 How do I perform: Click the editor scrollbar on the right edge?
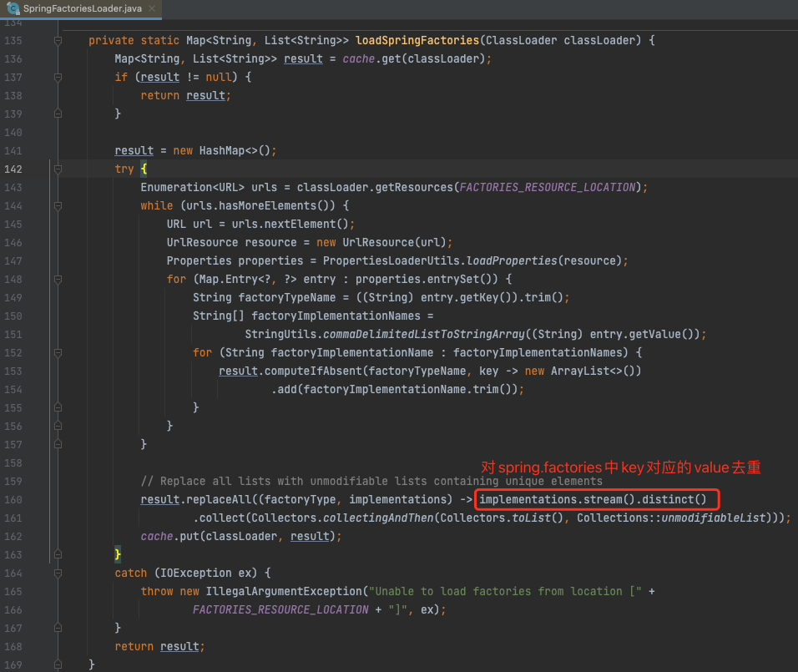coord(794,334)
